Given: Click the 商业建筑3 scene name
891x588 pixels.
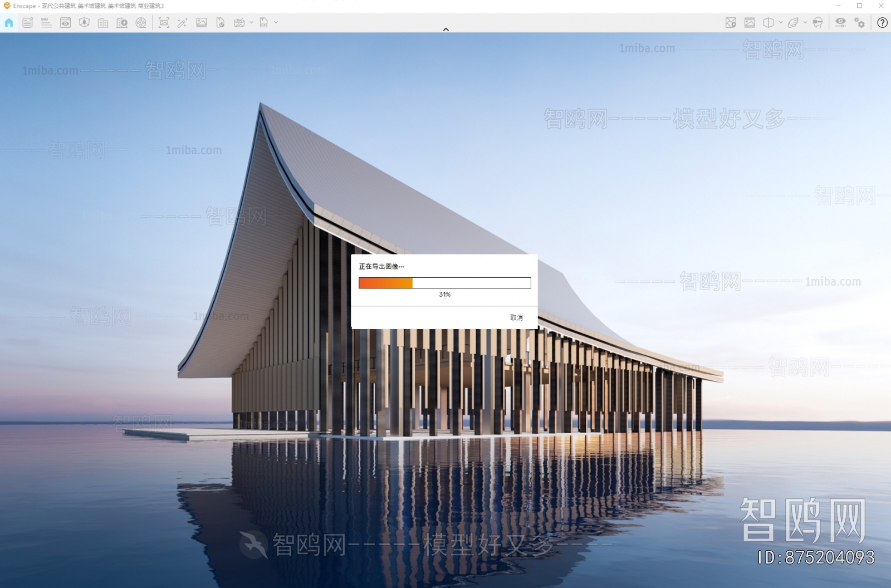Looking at the screenshot, I should [151, 5].
